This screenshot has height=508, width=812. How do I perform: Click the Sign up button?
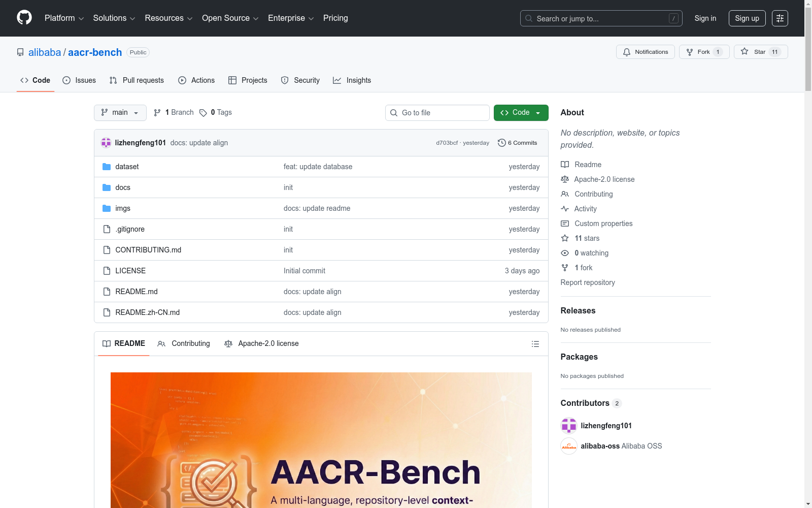(x=747, y=18)
